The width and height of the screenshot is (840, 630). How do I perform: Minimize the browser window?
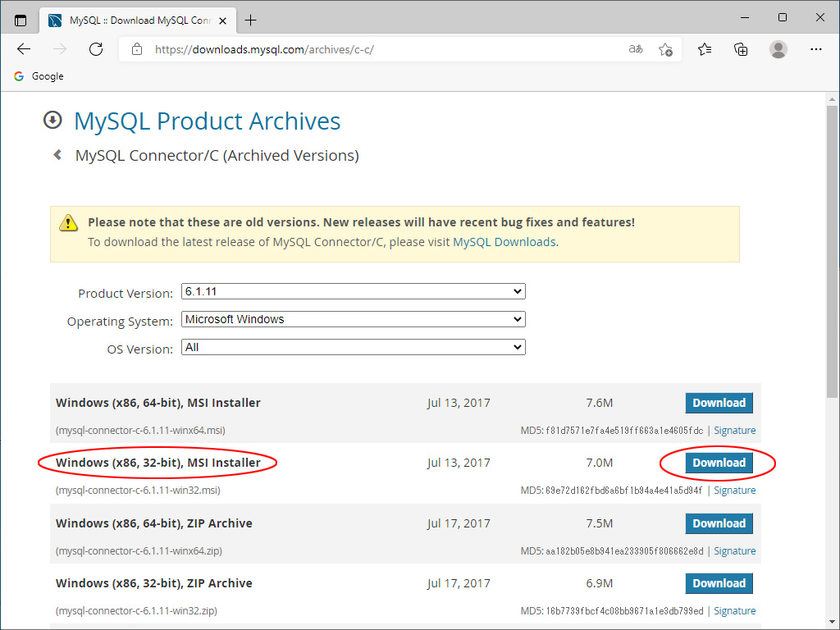tap(745, 18)
